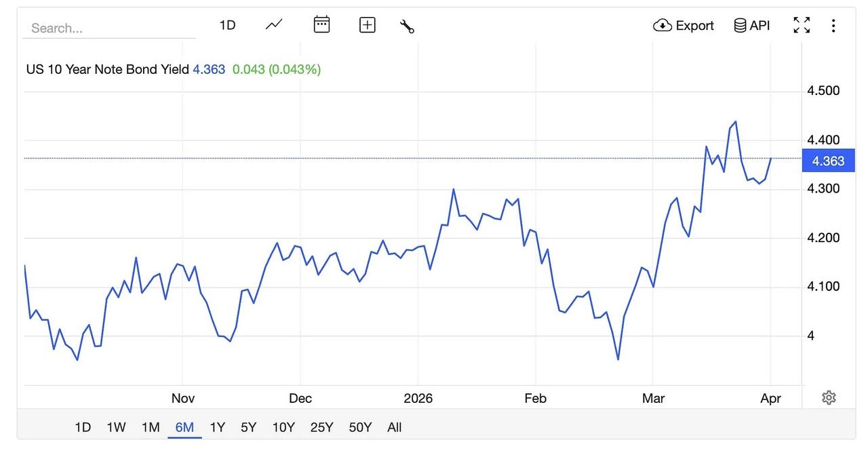The width and height of the screenshot is (868, 455).
Task: Show the 10Y history range
Action: [x=283, y=427]
